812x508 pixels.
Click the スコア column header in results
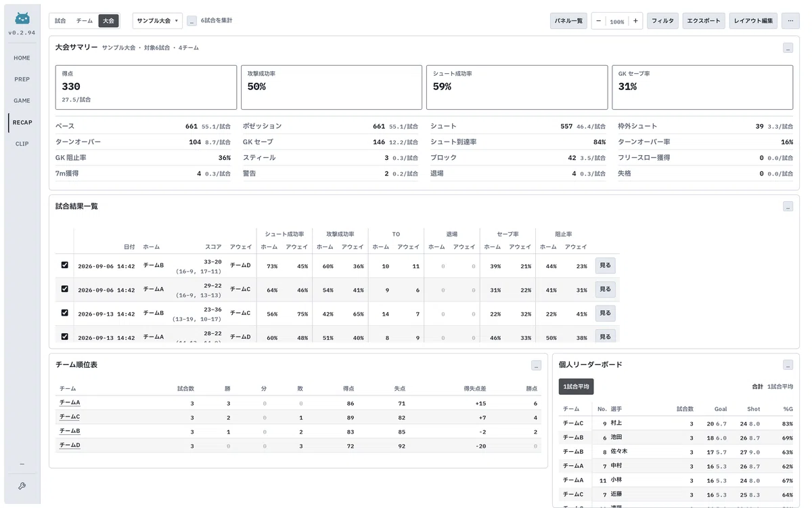[213, 247]
